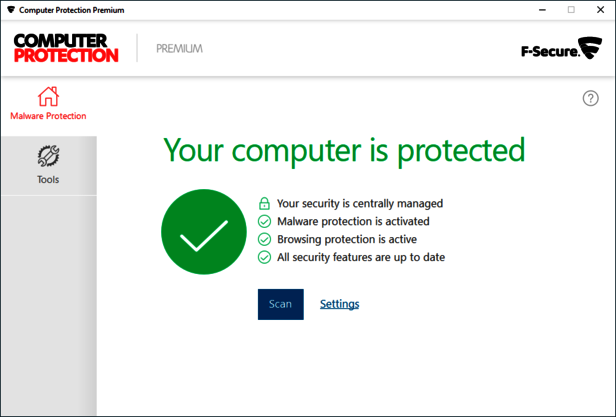Click the checkmark beside All security features
The width and height of the screenshot is (616, 417).
click(x=264, y=257)
